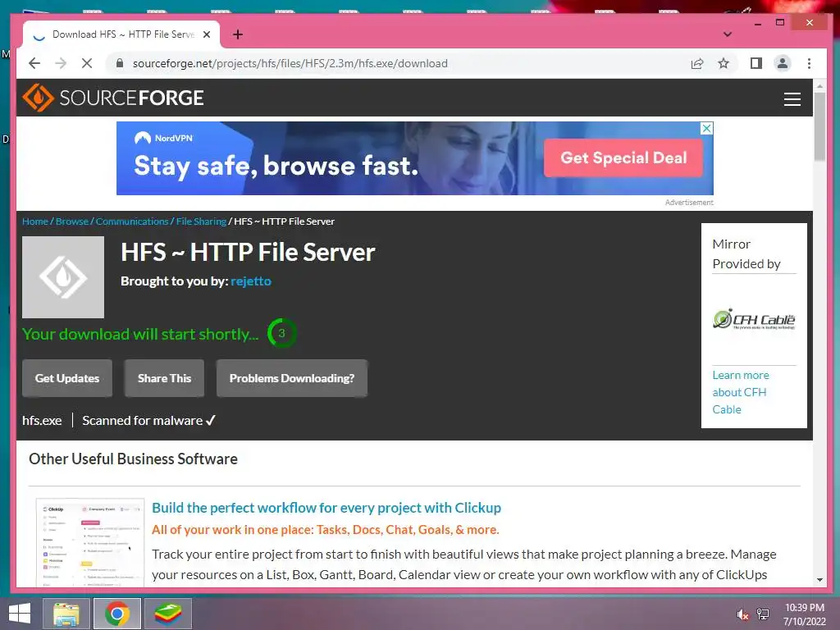Open the Chrome profile avatar
This screenshot has height=630, width=840.
[782, 63]
